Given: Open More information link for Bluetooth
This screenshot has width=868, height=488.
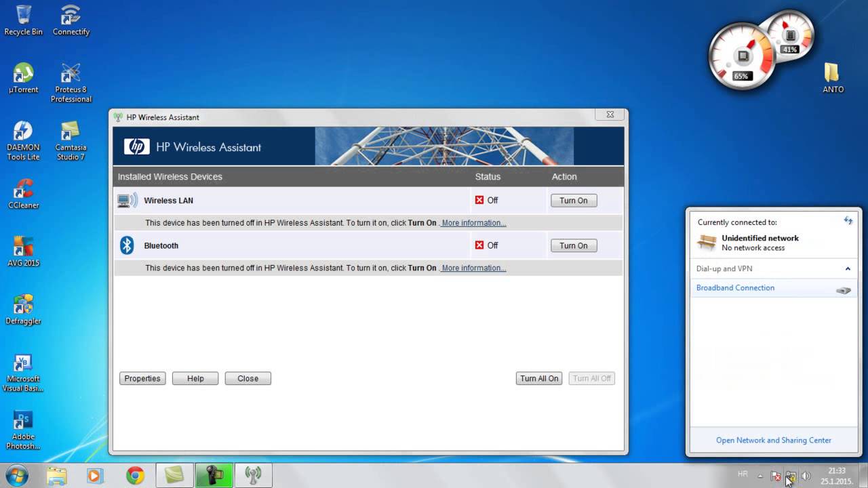Looking at the screenshot, I should 473,268.
